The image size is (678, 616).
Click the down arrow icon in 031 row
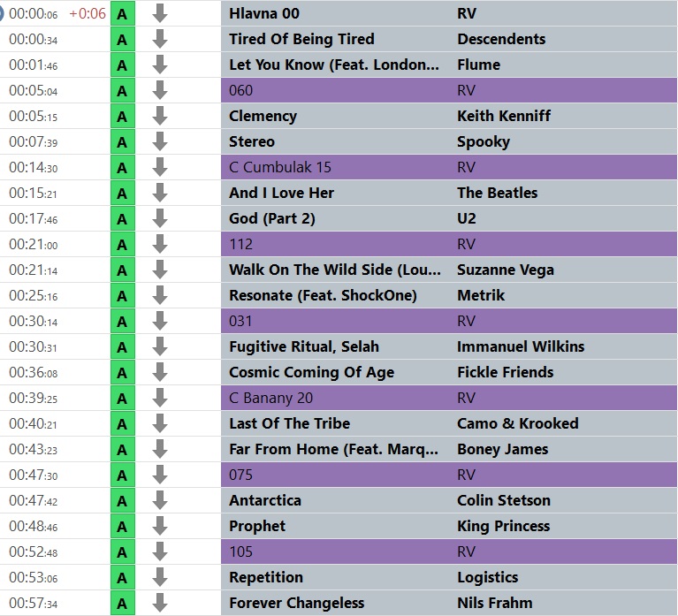(x=159, y=321)
